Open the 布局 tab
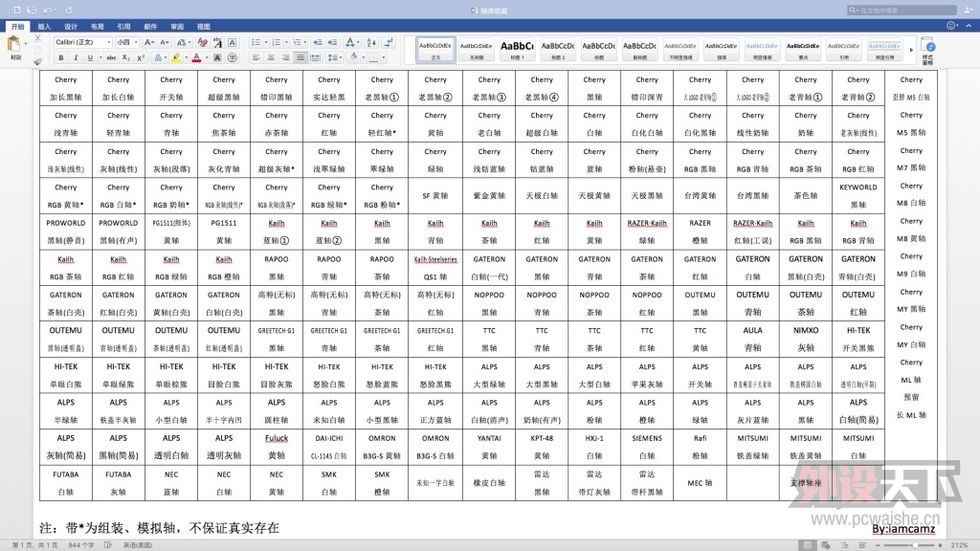Image resolution: width=980 pixels, height=551 pixels. (97, 26)
